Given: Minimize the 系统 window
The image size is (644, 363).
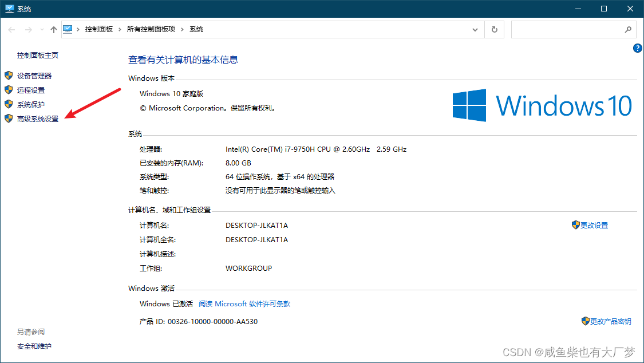Looking at the screenshot, I should tap(578, 9).
